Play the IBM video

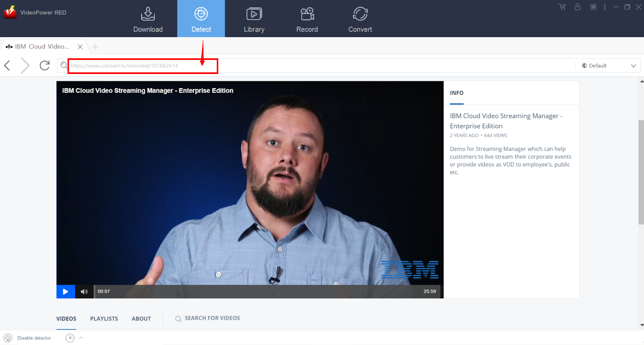pyautogui.click(x=66, y=292)
